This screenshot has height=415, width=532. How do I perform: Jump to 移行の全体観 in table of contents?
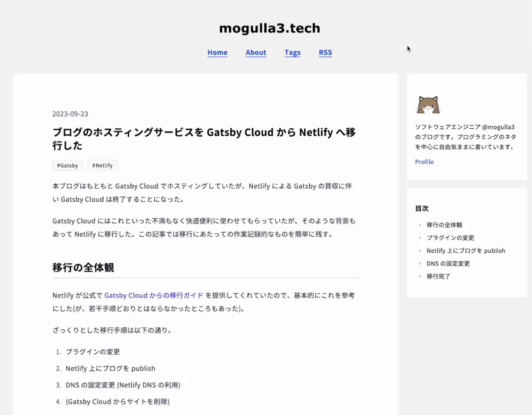pyautogui.click(x=444, y=225)
